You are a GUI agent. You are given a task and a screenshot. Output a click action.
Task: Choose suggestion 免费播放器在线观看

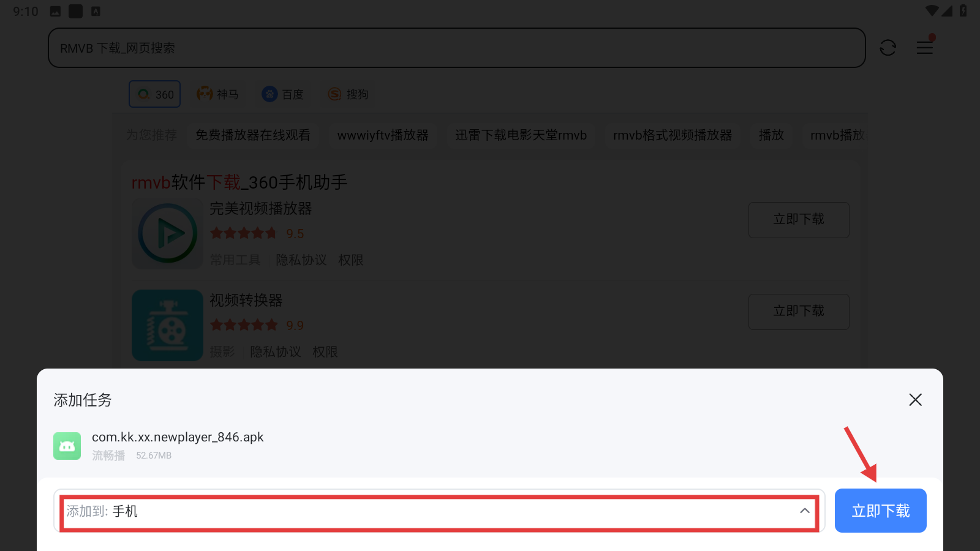pyautogui.click(x=253, y=135)
